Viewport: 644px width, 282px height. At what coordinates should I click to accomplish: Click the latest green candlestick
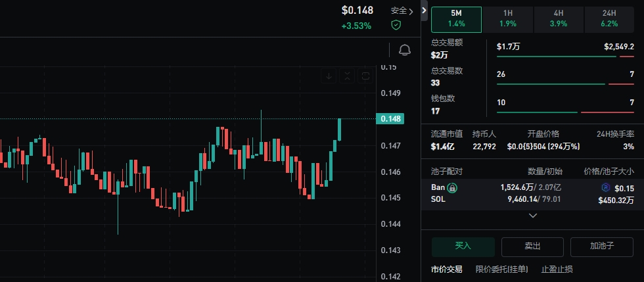click(x=340, y=129)
